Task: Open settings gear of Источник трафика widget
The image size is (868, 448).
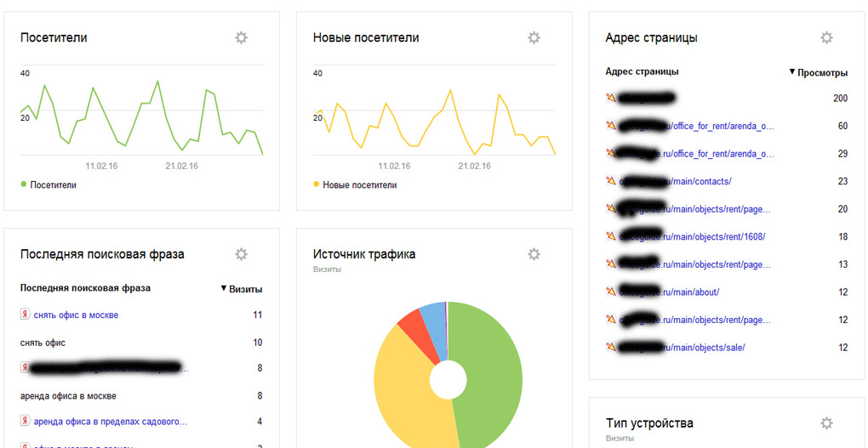Action: (x=534, y=254)
